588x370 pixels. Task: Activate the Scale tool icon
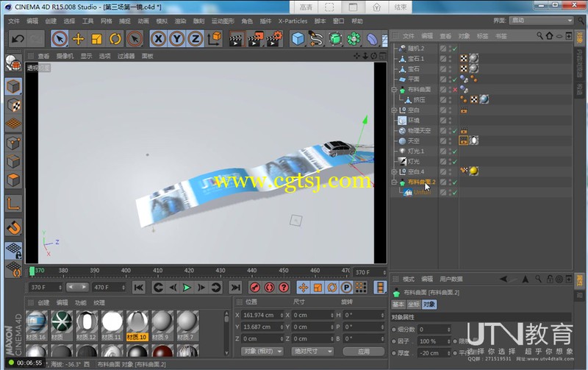97,39
